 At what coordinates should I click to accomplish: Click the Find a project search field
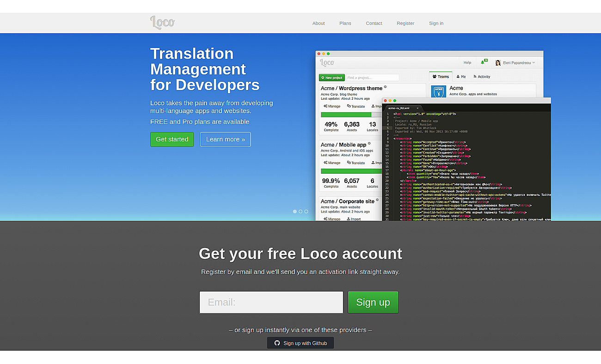373,78
